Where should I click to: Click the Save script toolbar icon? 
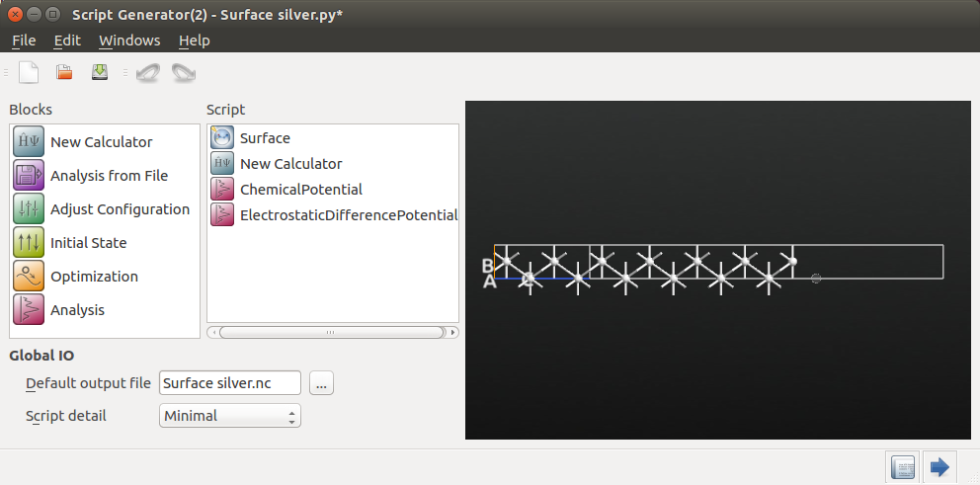[100, 72]
